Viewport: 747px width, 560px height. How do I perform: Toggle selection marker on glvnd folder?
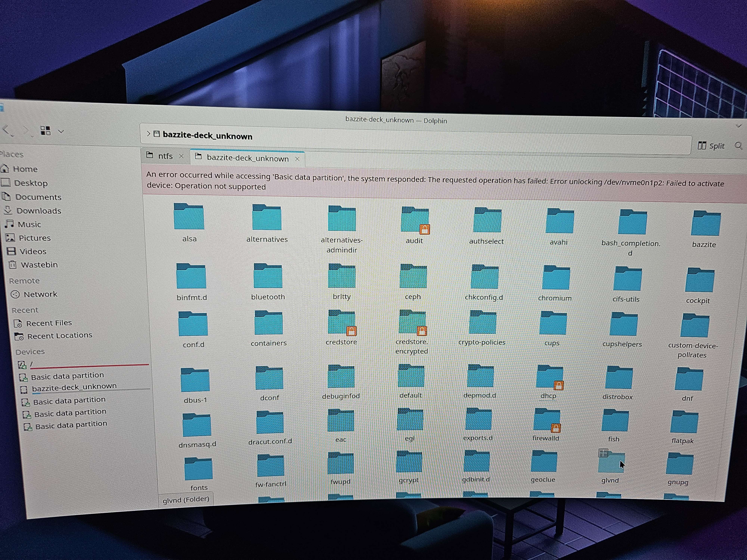603,453
